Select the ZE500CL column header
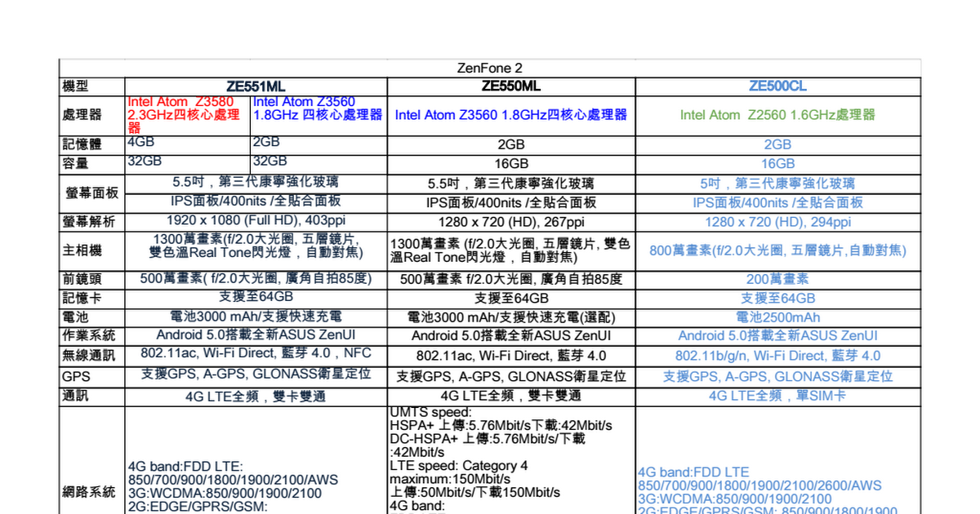 point(777,86)
